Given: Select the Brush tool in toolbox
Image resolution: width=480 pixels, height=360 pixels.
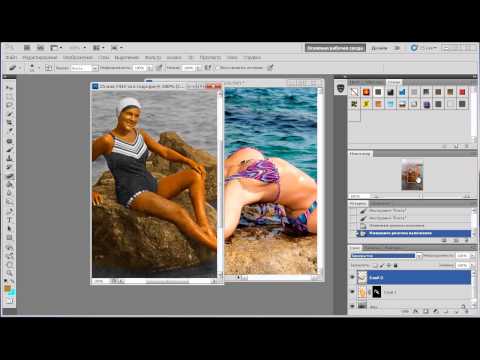Looking at the screenshot, I should (x=9, y=149).
